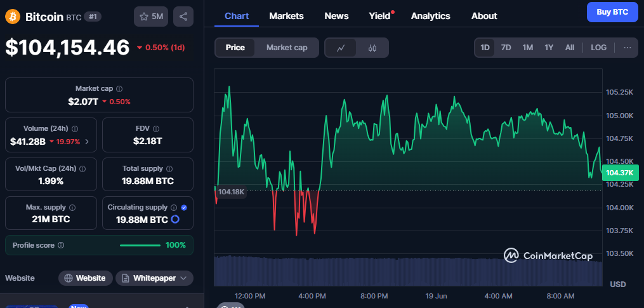Click info icon next to Market cap
This screenshot has height=308, width=644.
click(119, 88)
